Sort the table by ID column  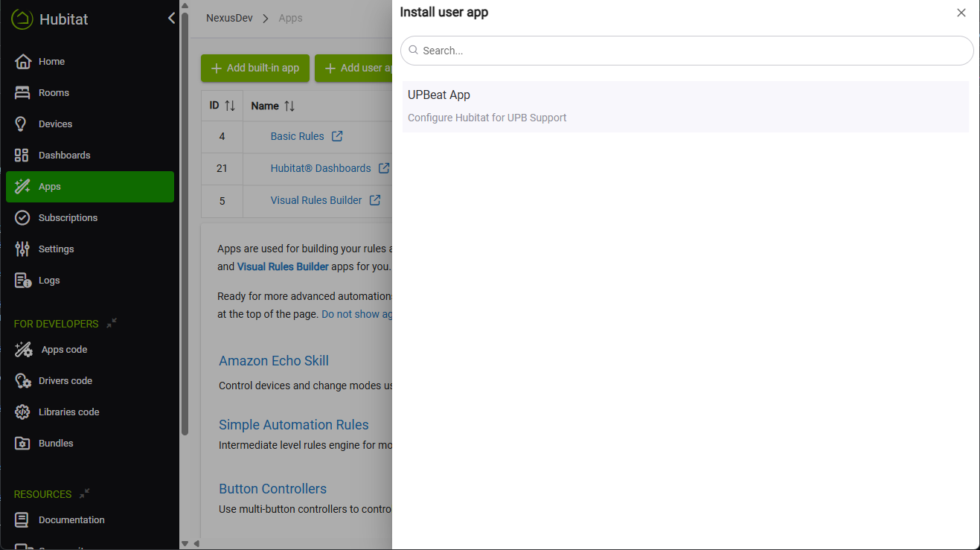[230, 106]
